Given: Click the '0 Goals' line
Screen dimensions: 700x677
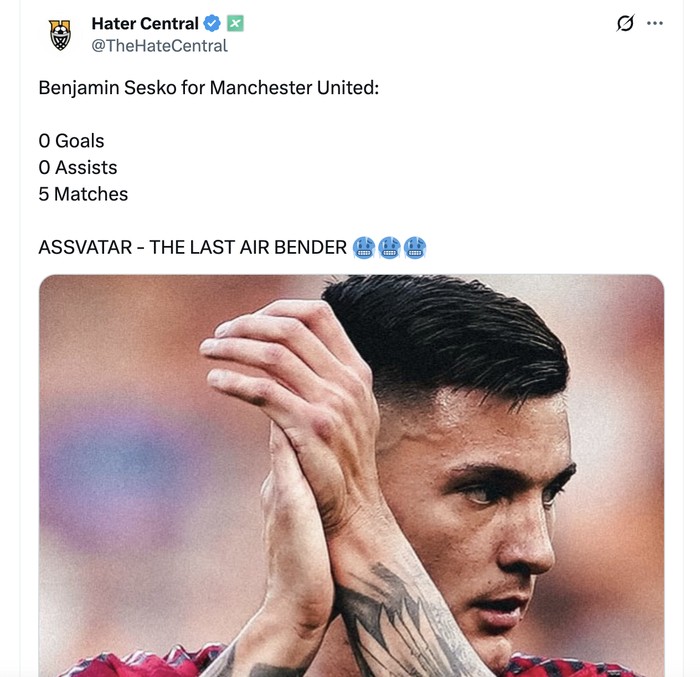Looking at the screenshot, I should pyautogui.click(x=71, y=141).
